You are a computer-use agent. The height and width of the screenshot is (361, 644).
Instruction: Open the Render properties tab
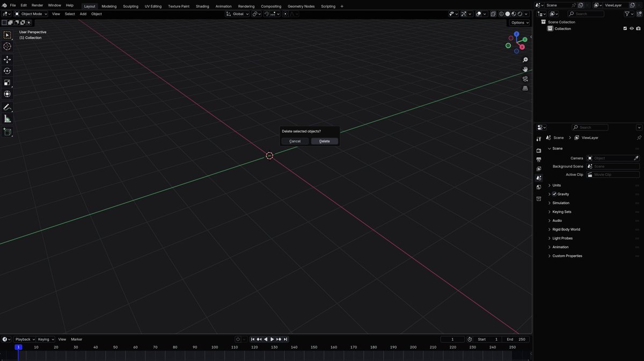click(x=539, y=150)
